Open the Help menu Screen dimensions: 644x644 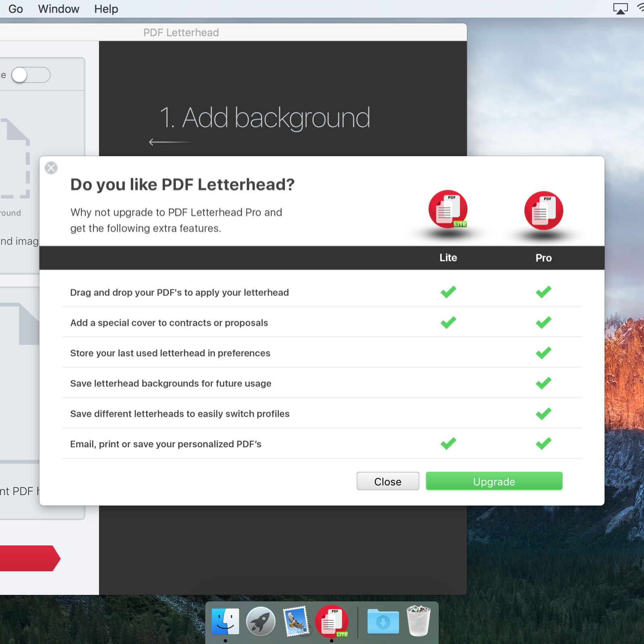(106, 9)
